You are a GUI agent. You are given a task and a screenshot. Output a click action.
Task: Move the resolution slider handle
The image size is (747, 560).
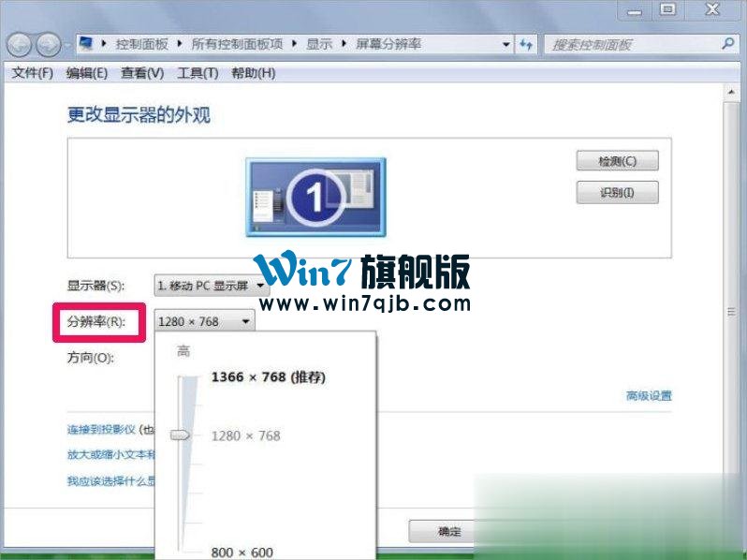pyautogui.click(x=180, y=435)
